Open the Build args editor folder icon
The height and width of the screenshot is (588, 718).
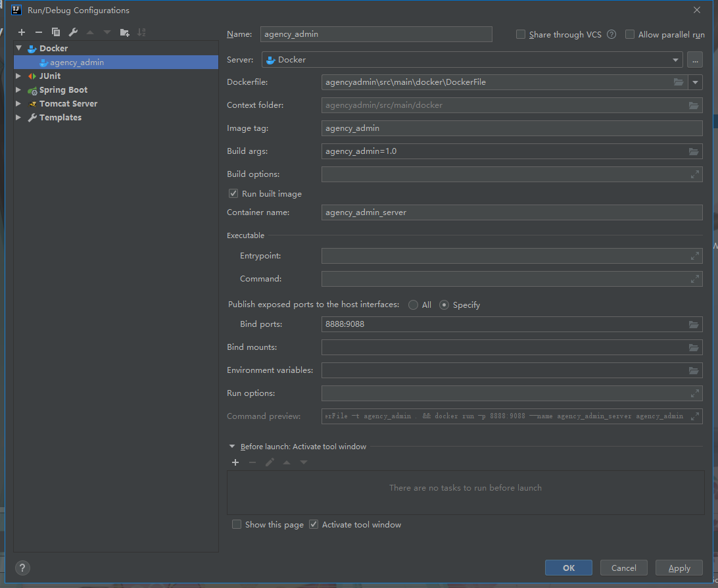694,151
